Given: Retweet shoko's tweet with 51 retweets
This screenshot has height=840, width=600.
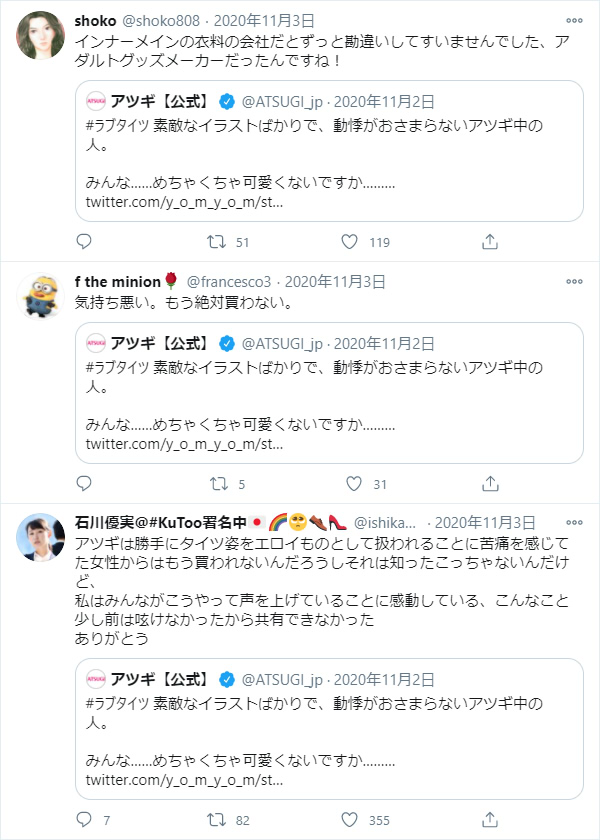Looking at the screenshot, I should click(216, 242).
